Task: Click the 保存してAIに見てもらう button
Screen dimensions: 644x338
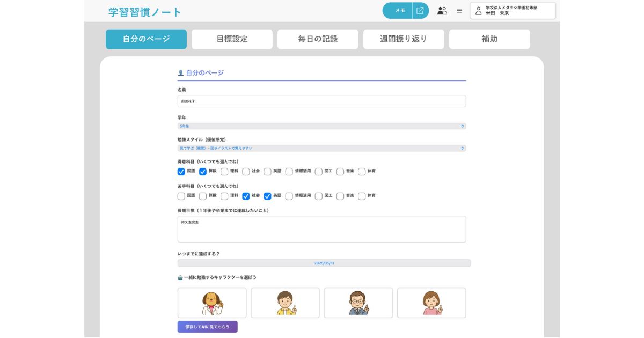Action: 207,326
